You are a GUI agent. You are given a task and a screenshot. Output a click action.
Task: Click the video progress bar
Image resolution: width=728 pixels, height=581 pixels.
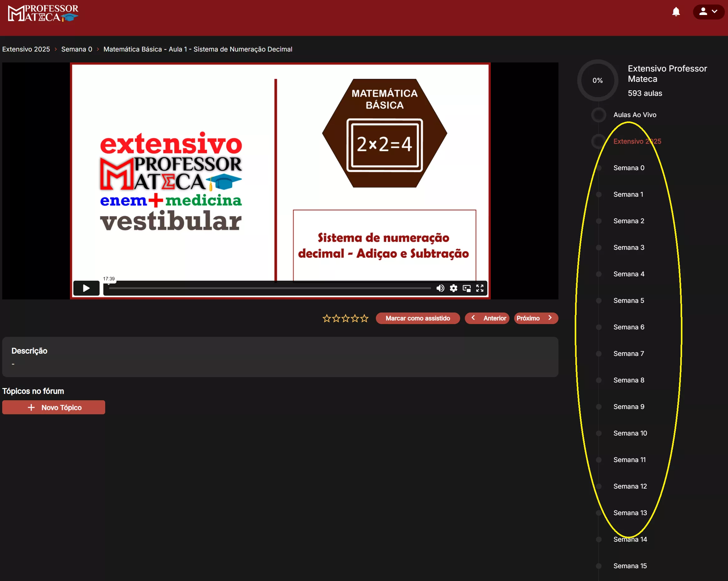[269, 288]
